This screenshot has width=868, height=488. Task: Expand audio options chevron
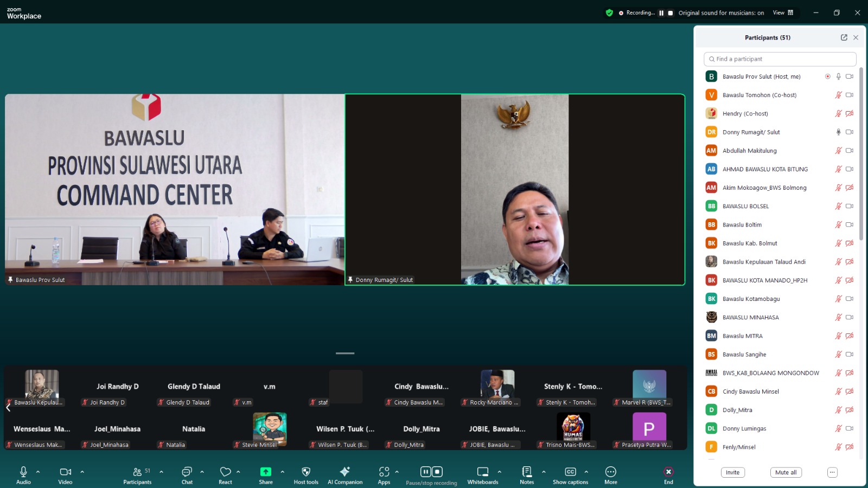[x=38, y=472]
